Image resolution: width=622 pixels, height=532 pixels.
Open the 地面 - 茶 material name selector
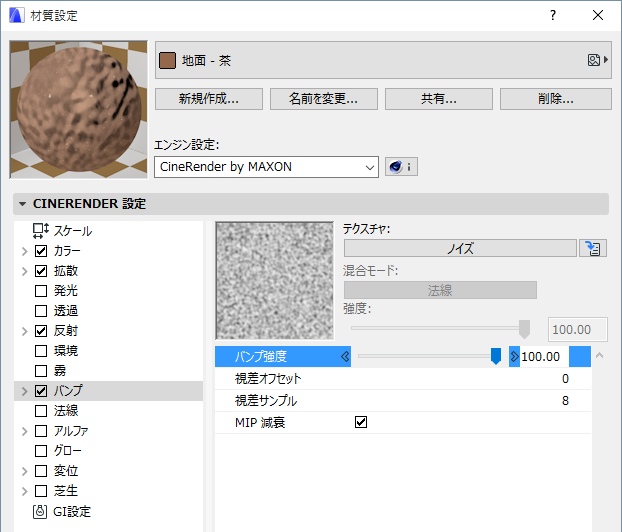383,60
